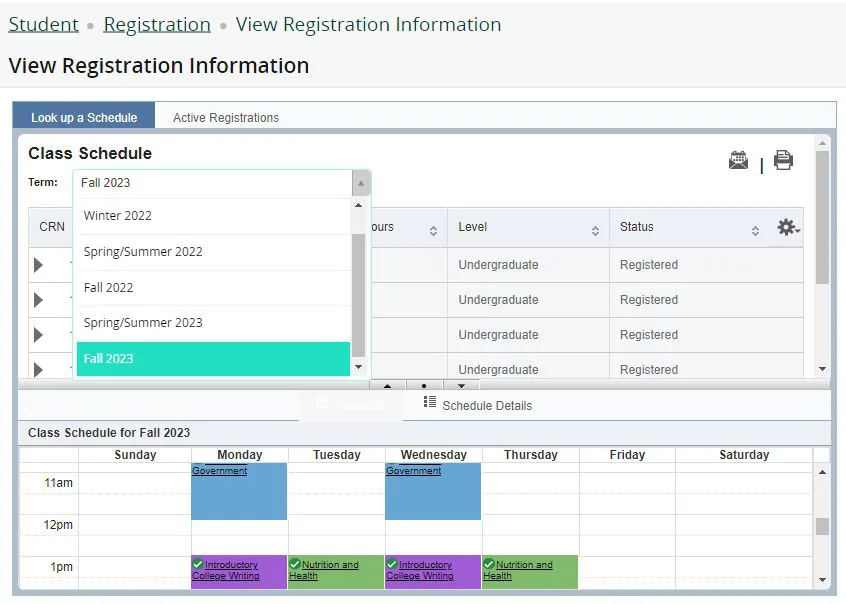Click the email schedule calendar-envelope icon
The height and width of the screenshot is (604, 846).
(738, 160)
